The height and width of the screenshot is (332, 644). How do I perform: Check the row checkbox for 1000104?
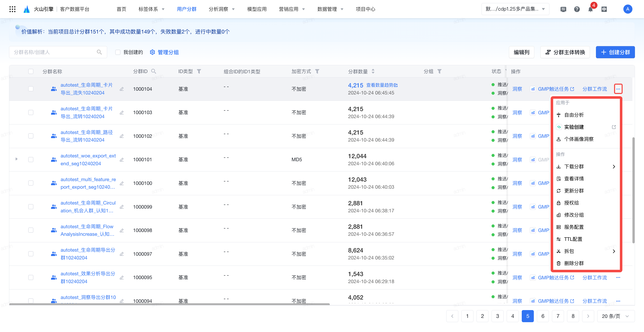coord(31,89)
